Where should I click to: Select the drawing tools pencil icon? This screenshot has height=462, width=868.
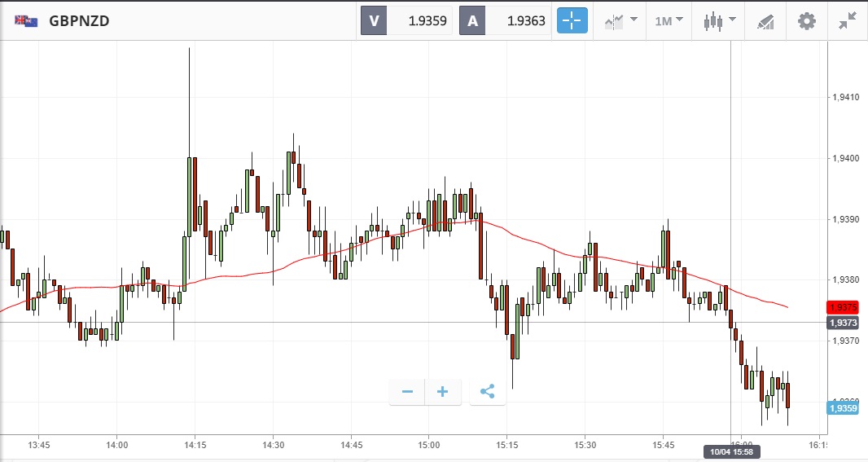click(x=765, y=21)
